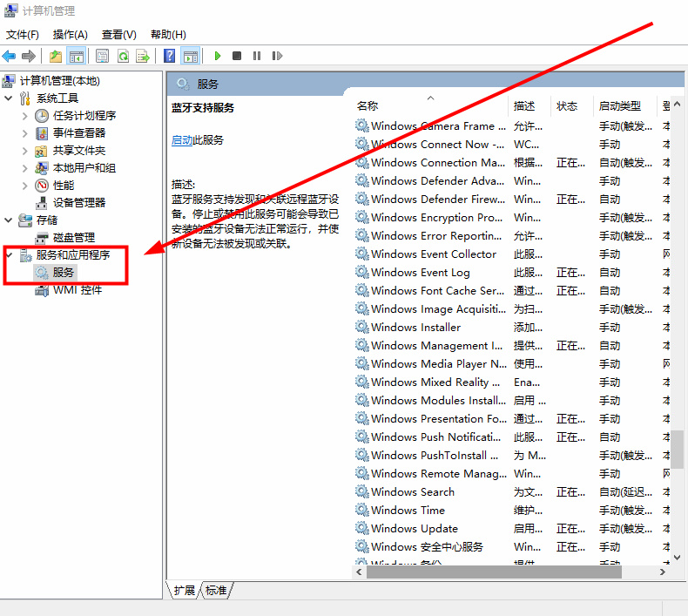Screen dimensions: 688x616
Task: Switch to the 标准 tab
Action: click(x=216, y=591)
